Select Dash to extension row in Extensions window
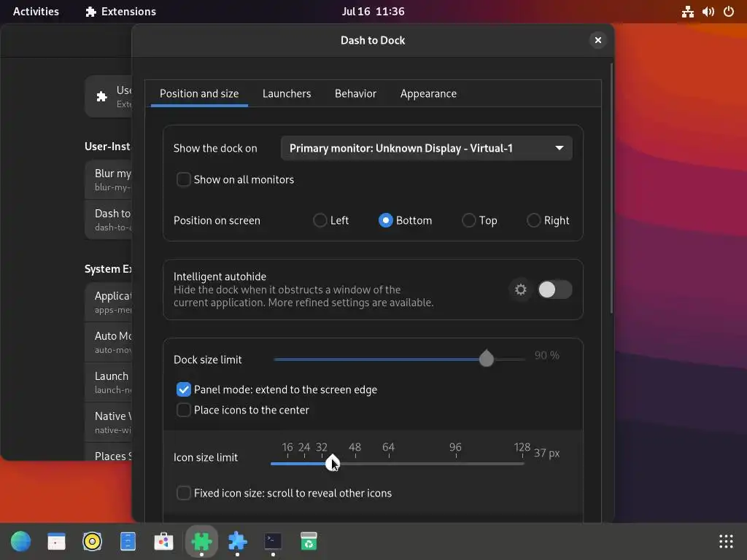 [x=109, y=219]
